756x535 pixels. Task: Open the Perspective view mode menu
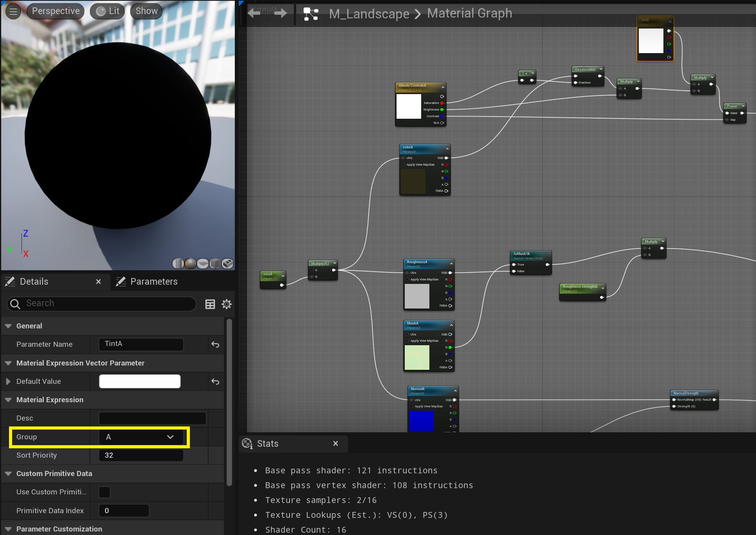(55, 11)
